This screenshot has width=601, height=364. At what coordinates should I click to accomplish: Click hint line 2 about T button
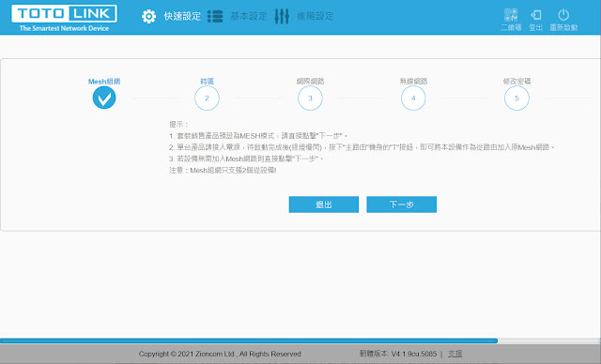(x=362, y=147)
